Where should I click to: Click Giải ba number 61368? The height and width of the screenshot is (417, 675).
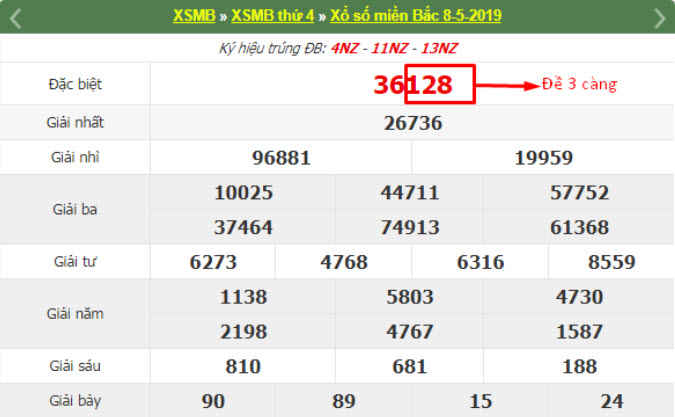point(579,227)
